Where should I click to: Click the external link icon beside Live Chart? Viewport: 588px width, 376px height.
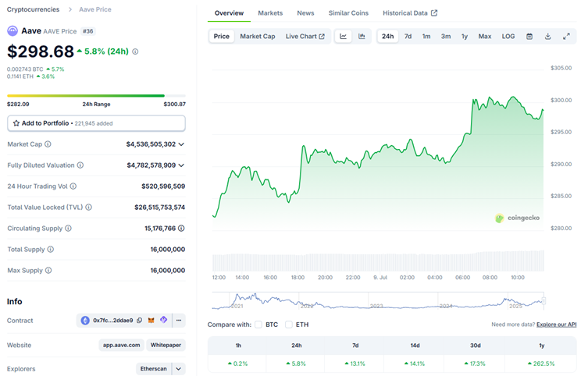coord(322,37)
